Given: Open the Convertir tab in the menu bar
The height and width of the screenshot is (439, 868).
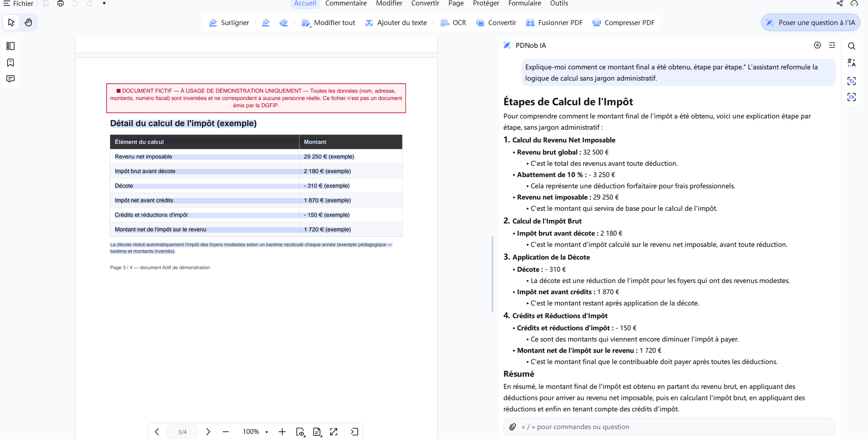Looking at the screenshot, I should tap(425, 4).
